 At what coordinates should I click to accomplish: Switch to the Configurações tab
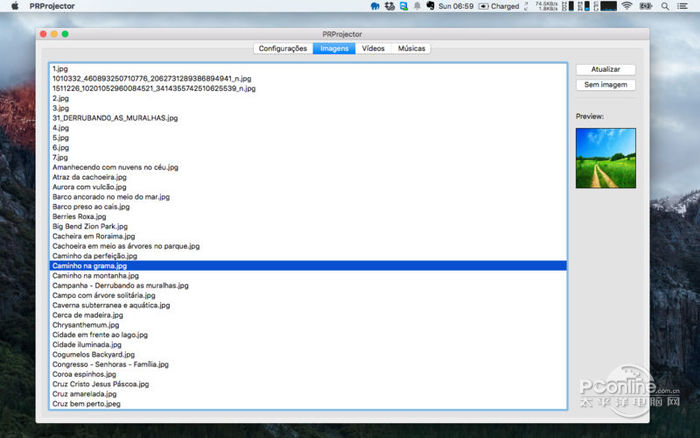tap(283, 48)
